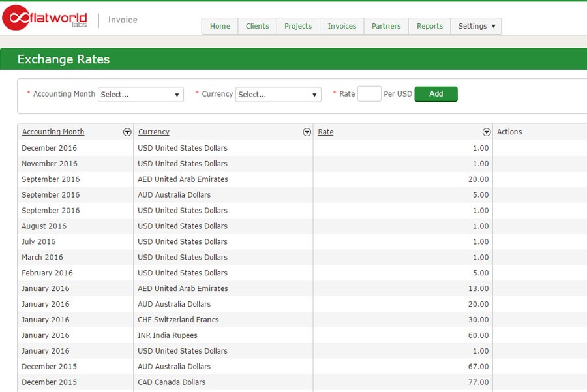Select the January 2016 INR India Rupees row
The image size is (587, 392).
[196, 335]
